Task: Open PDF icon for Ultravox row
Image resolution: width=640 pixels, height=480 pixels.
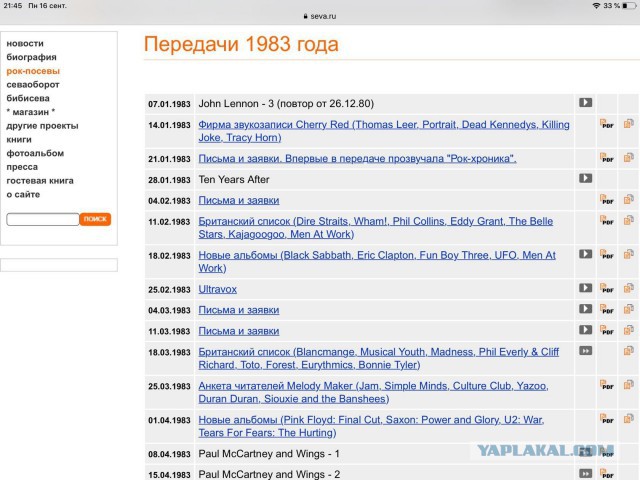Action: click(x=607, y=289)
